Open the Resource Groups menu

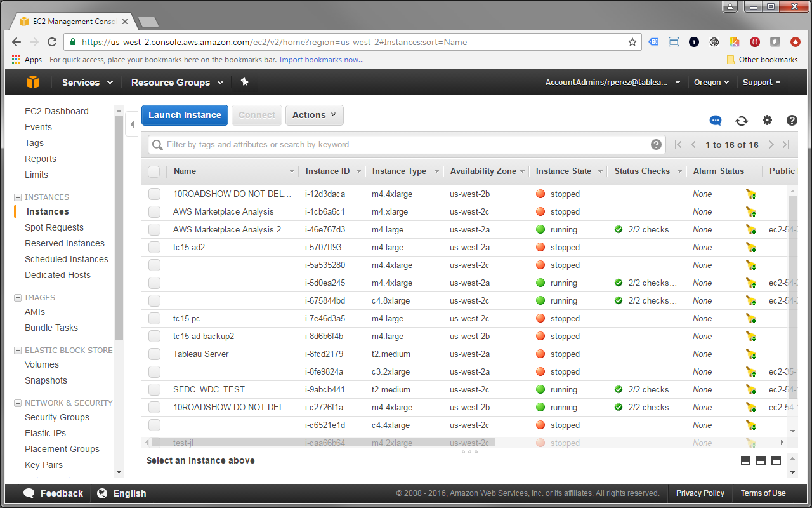pyautogui.click(x=177, y=83)
